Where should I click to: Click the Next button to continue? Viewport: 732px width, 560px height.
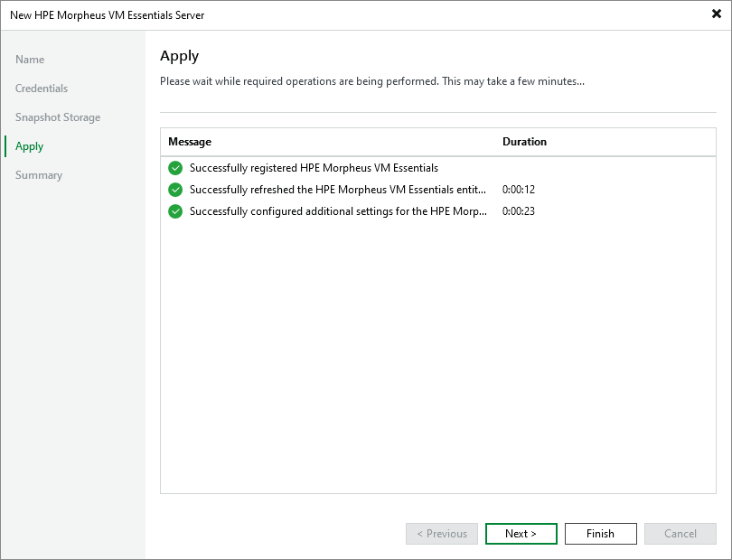point(521,534)
